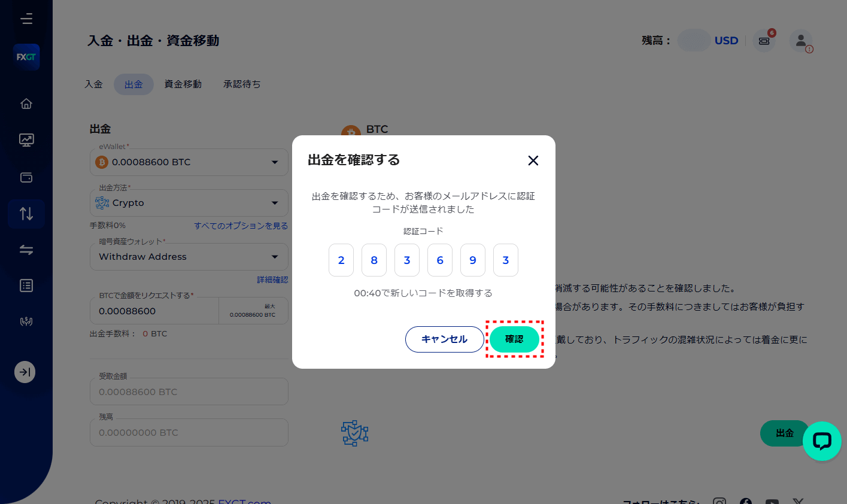847x504 pixels.
Task: Click the 認証コード label
Action: (x=423, y=231)
